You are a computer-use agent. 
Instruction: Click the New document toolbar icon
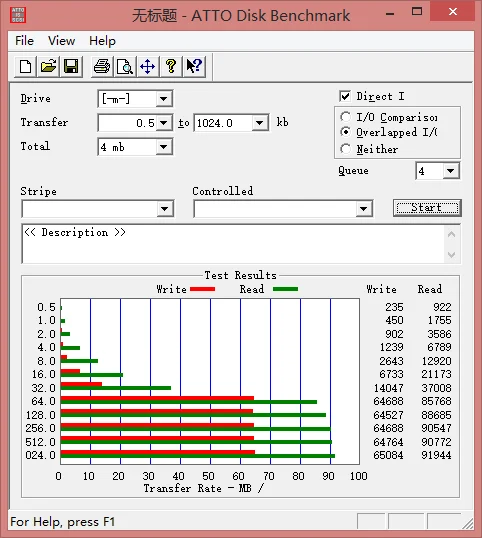point(25,66)
